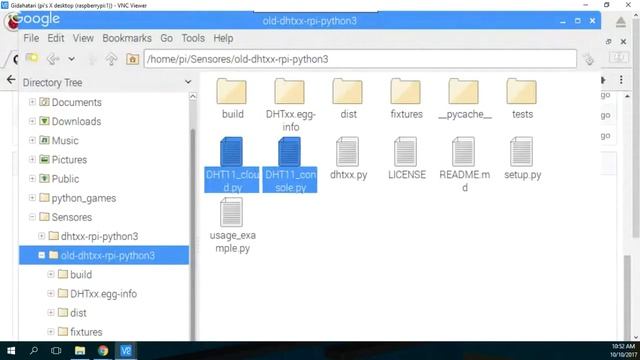Select Sensores in the directory tree

71,217
